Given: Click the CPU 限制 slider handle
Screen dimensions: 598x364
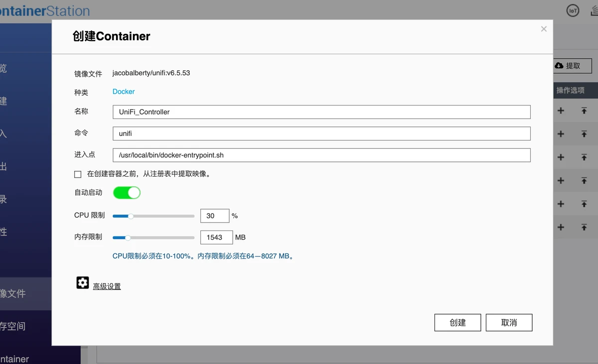Looking at the screenshot, I should [131, 216].
